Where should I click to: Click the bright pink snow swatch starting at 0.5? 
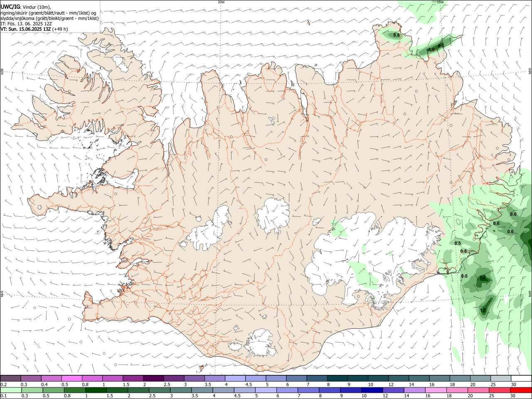pos(72,379)
